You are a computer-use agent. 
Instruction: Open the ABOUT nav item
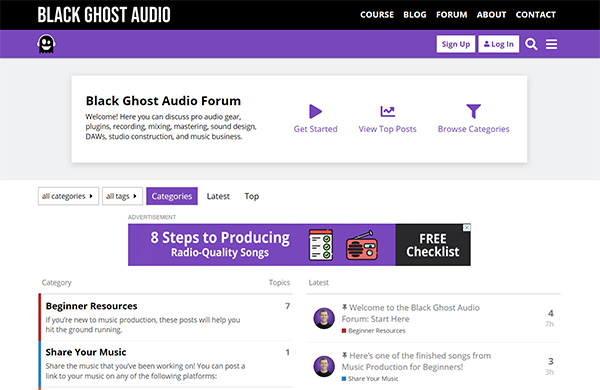pos(491,15)
